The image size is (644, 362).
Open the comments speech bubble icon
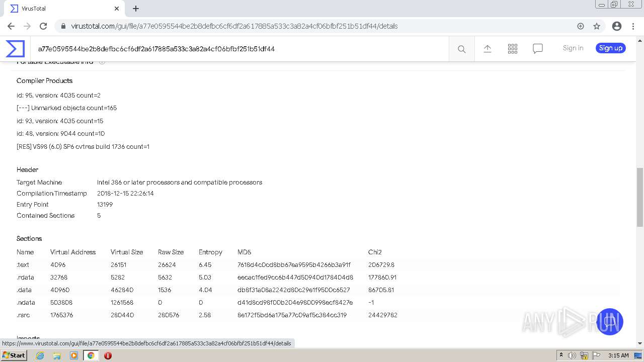(x=538, y=49)
